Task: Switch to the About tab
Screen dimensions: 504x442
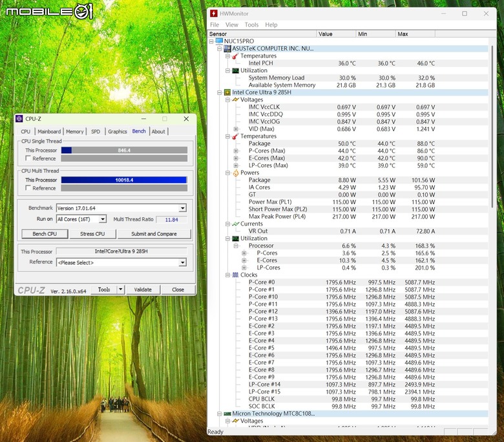Action: pos(158,131)
